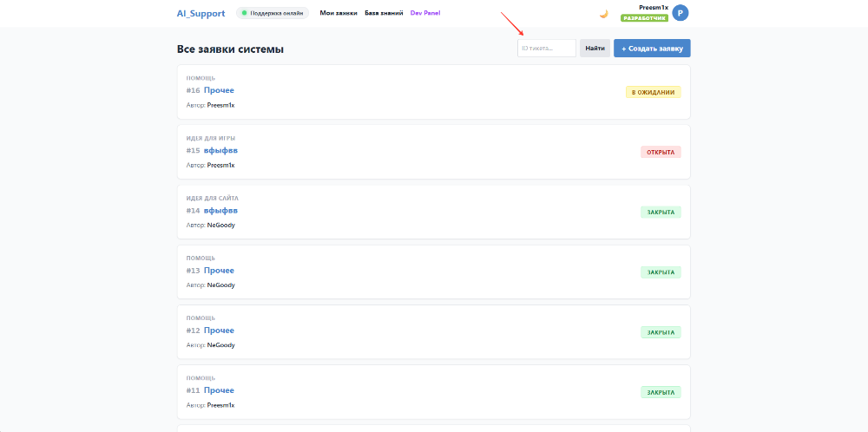Open ticket #15 вфыфвв

(220, 150)
